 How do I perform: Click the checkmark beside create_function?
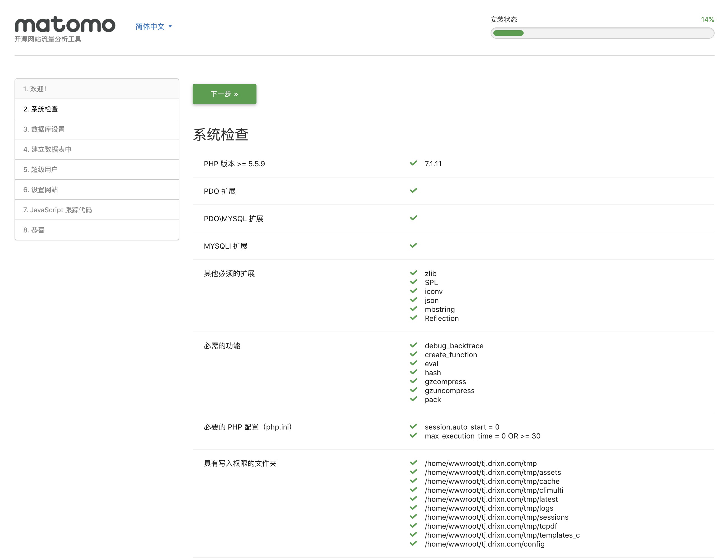coord(413,354)
